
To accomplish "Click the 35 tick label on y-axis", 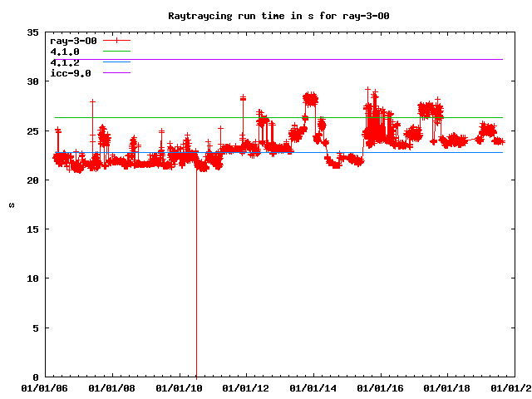I will click(x=32, y=32).
